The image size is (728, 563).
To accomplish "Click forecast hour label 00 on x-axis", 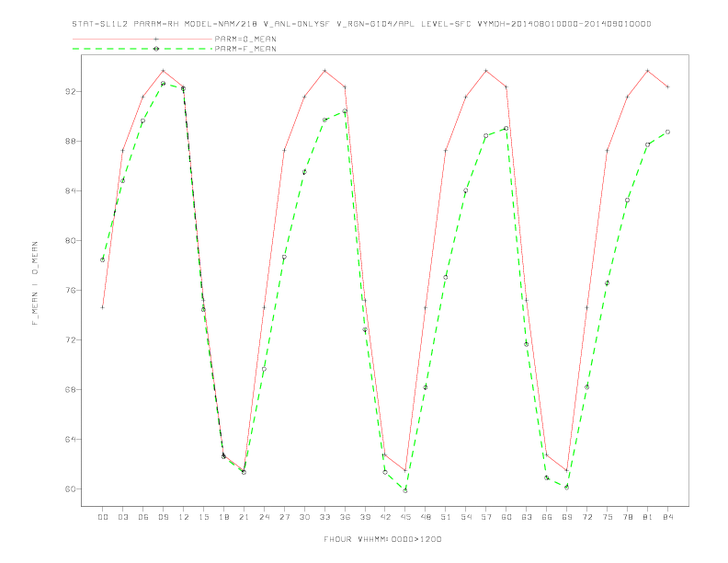I will [x=103, y=517].
